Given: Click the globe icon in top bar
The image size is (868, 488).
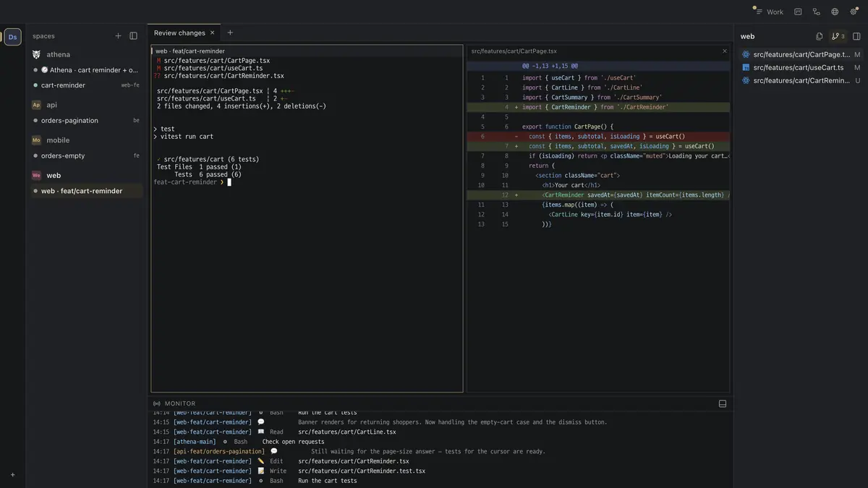Looking at the screenshot, I should [835, 12].
